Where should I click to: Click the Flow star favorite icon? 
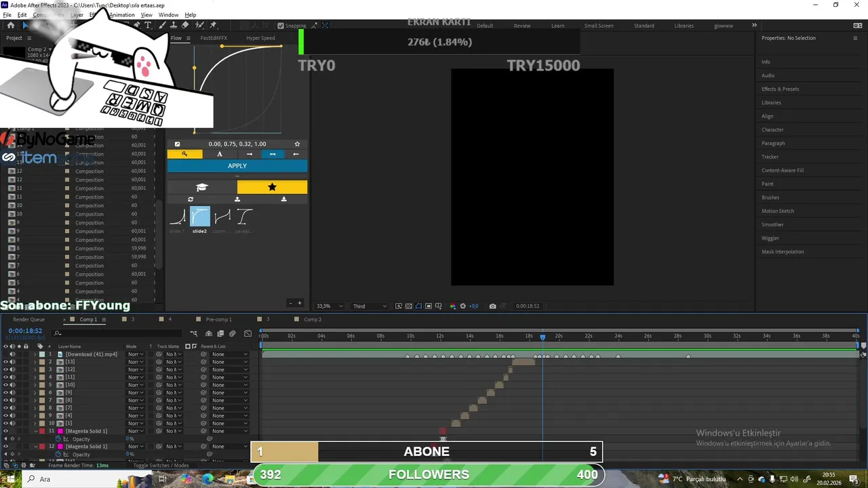coord(297,144)
